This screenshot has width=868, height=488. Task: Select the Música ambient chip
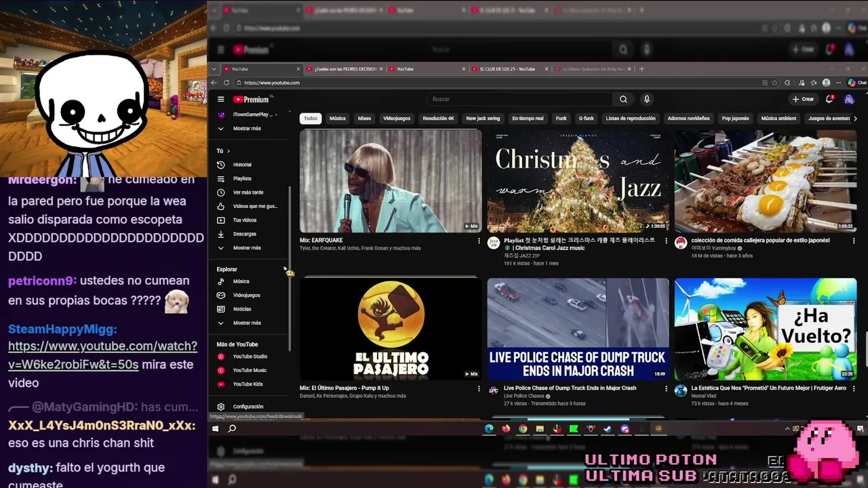pos(778,119)
